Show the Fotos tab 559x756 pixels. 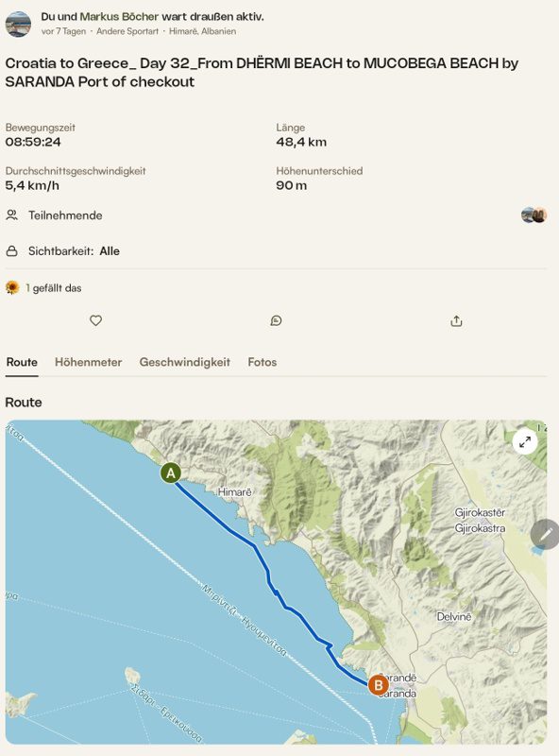263,362
